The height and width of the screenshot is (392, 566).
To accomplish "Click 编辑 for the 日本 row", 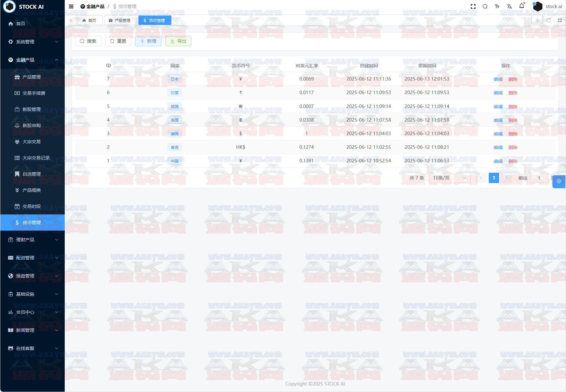I will [498, 79].
